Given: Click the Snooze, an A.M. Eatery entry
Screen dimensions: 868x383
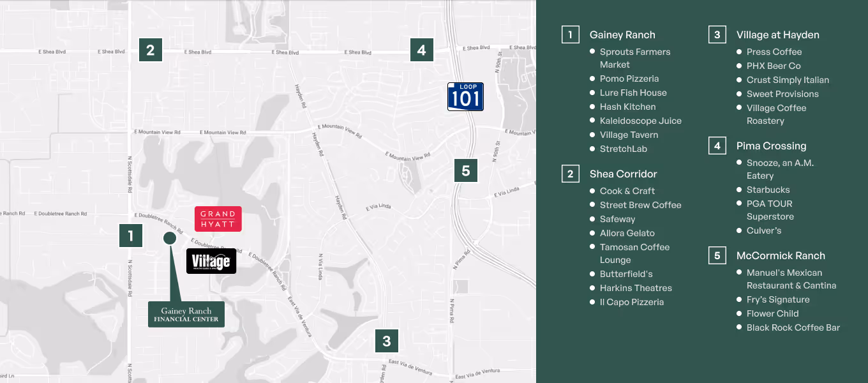Looking at the screenshot, I should tap(781, 169).
